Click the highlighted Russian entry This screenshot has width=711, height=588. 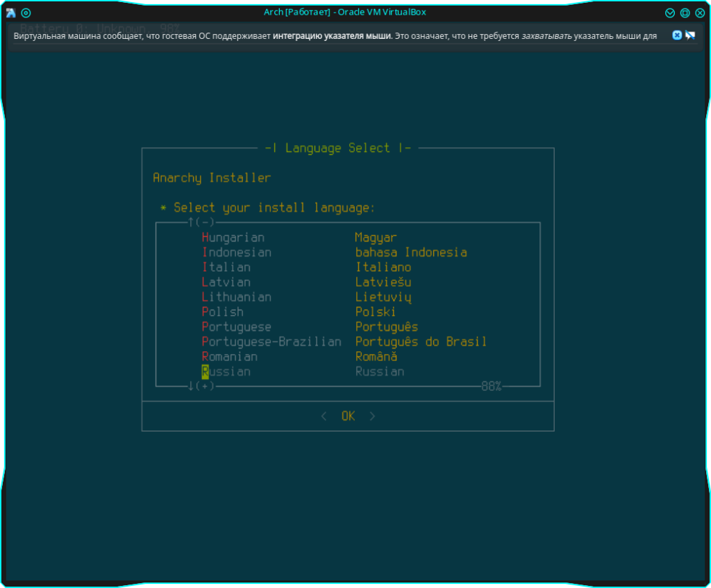[226, 371]
